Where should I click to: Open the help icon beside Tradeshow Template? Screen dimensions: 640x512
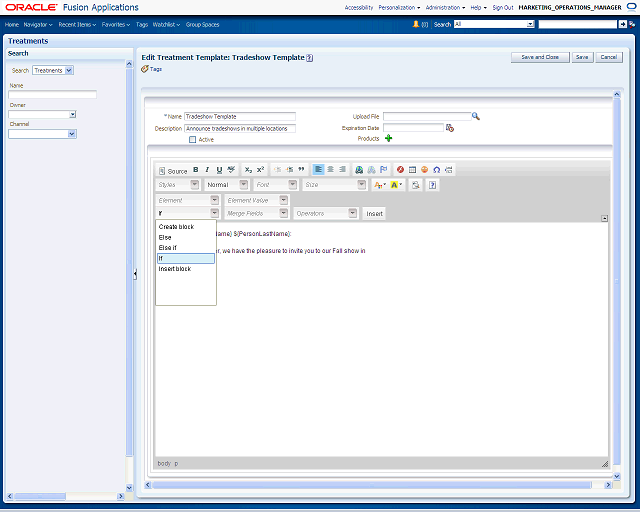[310, 58]
